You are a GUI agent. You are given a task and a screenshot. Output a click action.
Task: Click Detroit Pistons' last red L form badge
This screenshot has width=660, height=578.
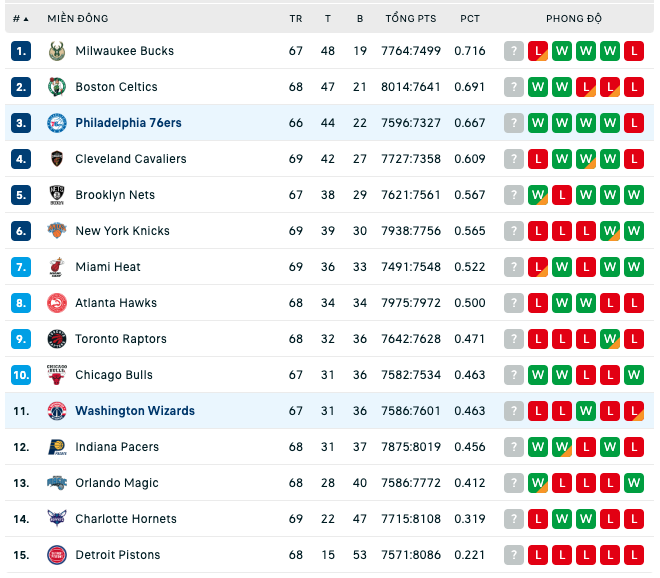pos(634,555)
